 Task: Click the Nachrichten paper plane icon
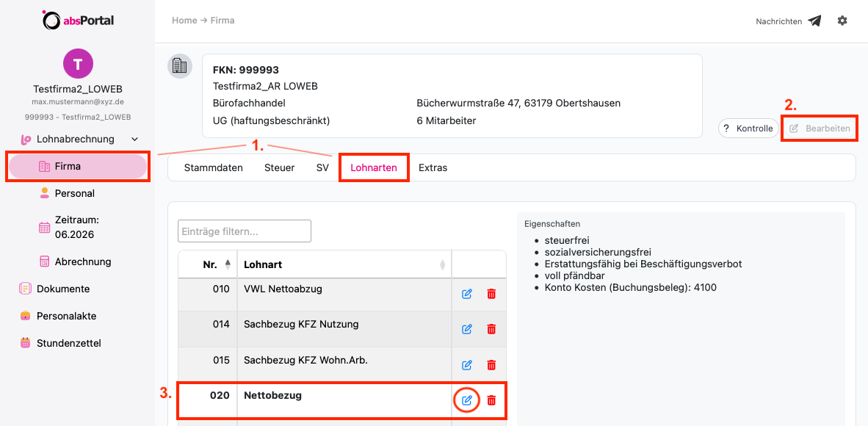(814, 21)
